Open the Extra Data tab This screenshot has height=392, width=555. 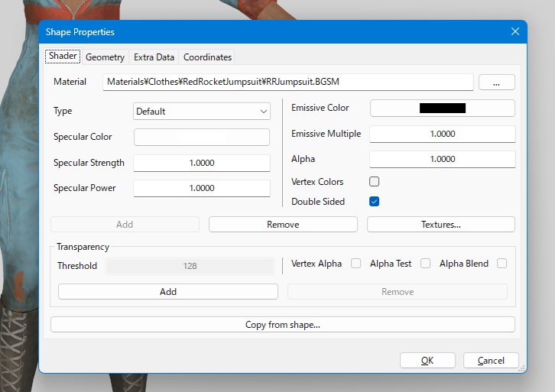[x=154, y=57]
